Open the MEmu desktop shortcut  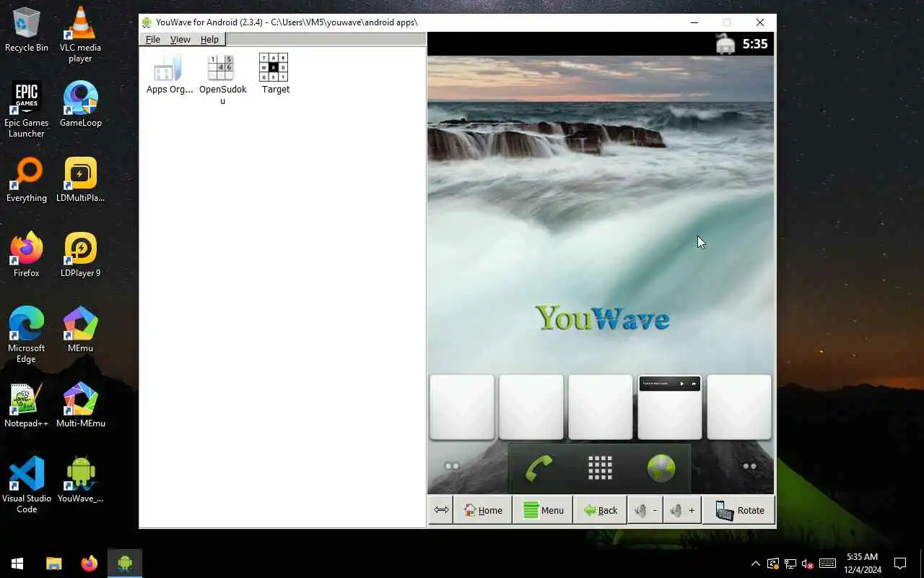[x=80, y=329]
